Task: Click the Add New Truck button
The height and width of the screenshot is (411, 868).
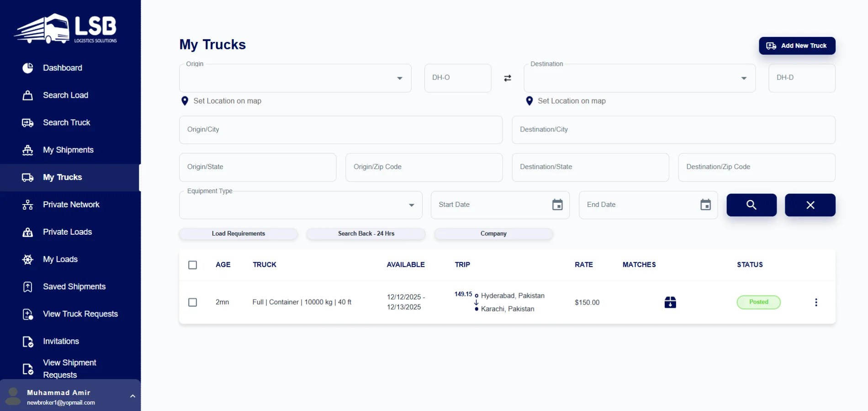Action: coord(797,46)
